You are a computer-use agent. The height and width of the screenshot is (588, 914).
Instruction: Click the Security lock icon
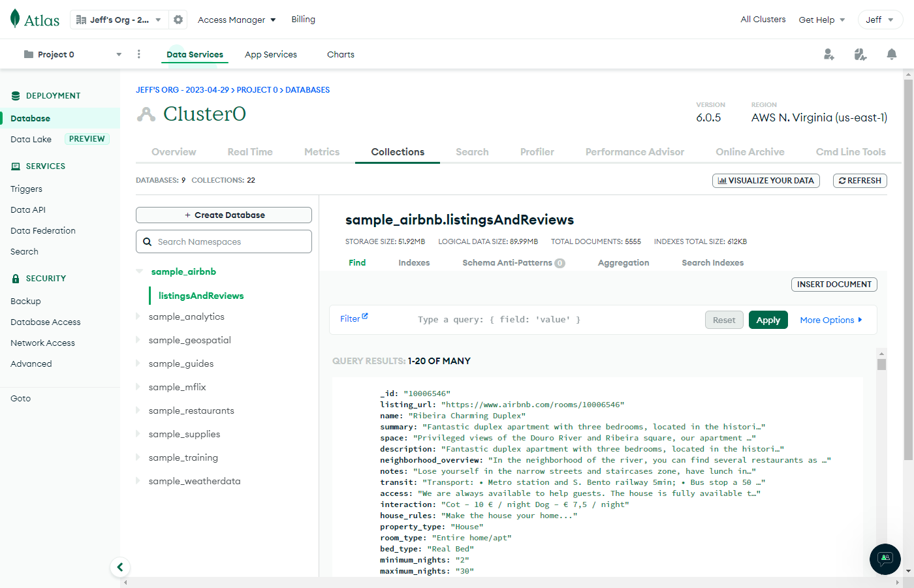(16, 279)
